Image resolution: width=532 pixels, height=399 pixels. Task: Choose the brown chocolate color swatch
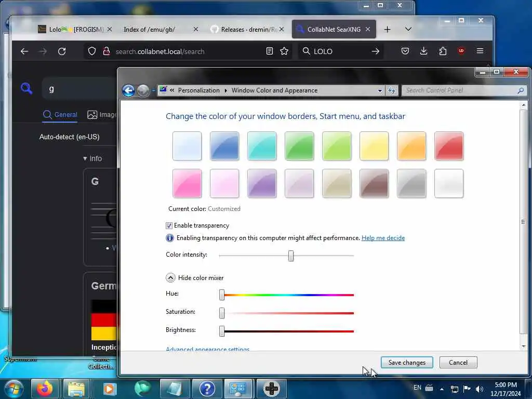pos(374,183)
